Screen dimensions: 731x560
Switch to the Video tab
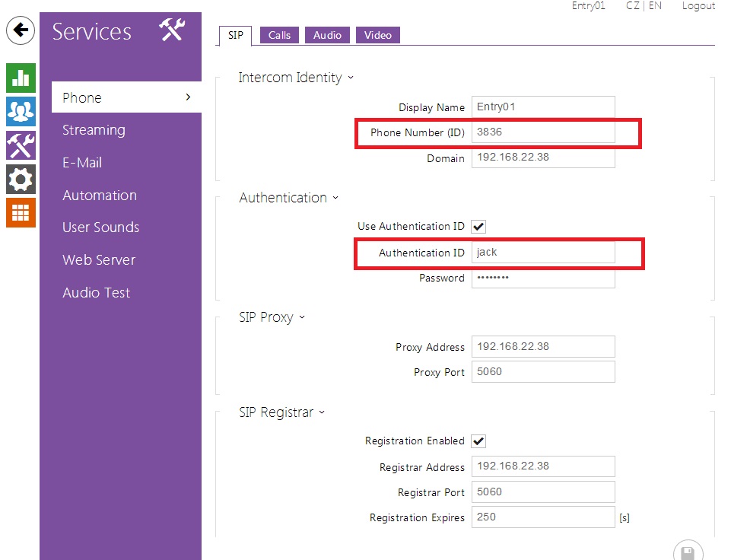(x=377, y=35)
